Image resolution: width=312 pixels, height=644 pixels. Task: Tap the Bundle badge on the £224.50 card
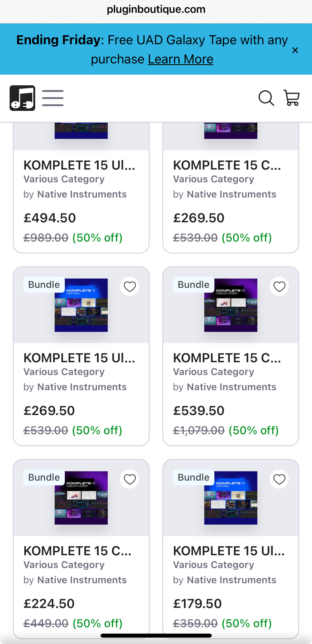click(x=44, y=477)
